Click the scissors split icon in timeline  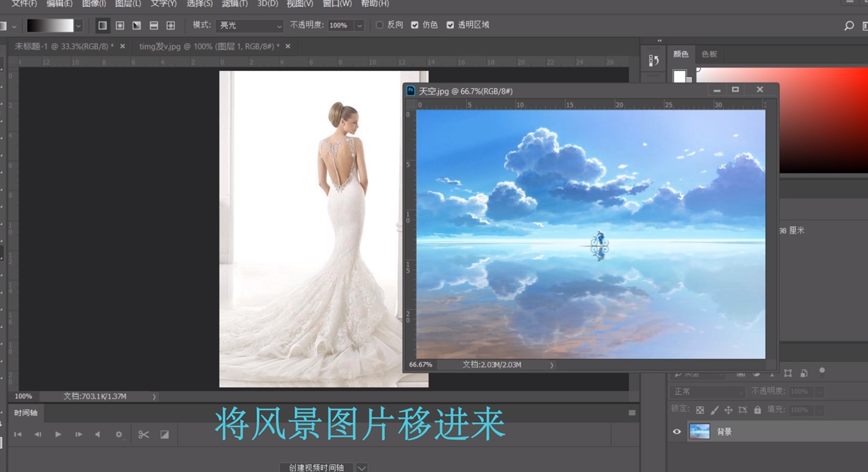coord(144,435)
